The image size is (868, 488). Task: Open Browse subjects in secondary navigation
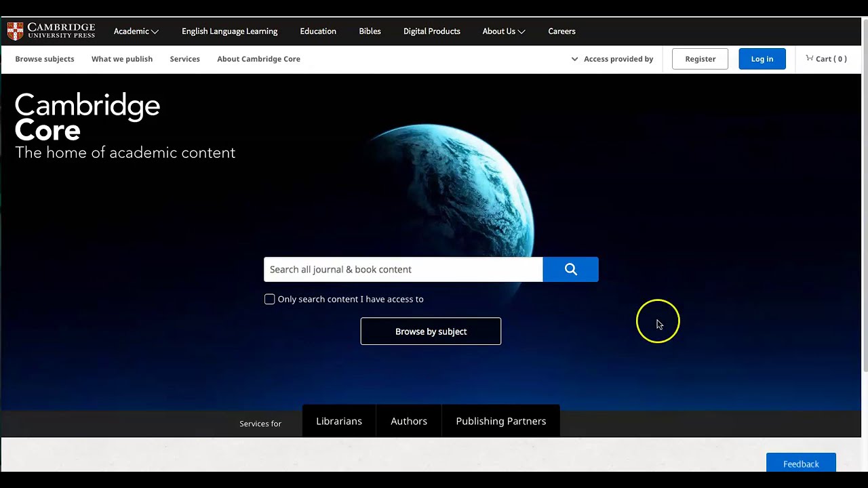pyautogui.click(x=45, y=59)
